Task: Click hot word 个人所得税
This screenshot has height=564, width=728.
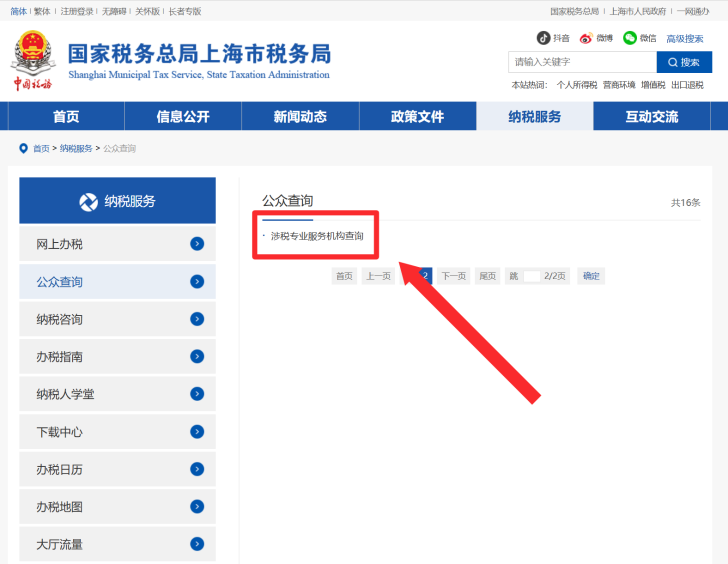Action: click(577, 85)
